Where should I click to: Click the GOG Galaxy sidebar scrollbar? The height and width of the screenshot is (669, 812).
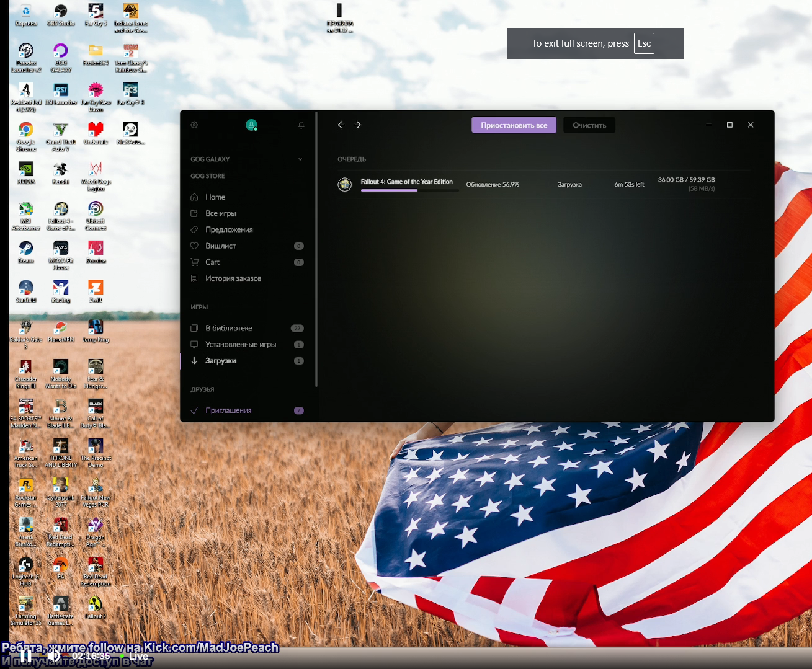pos(316,249)
